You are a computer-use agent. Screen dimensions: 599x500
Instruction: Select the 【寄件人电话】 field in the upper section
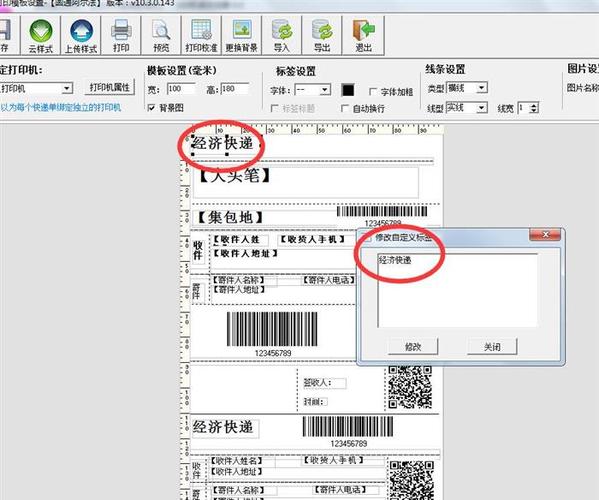click(329, 280)
